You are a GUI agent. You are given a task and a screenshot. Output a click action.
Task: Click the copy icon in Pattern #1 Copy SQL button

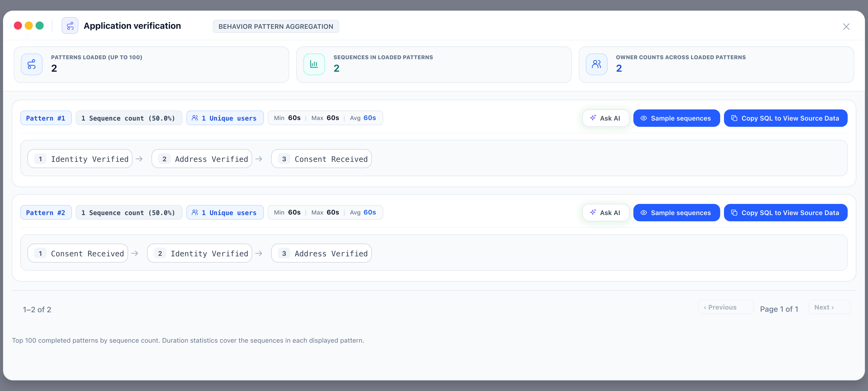tap(734, 118)
